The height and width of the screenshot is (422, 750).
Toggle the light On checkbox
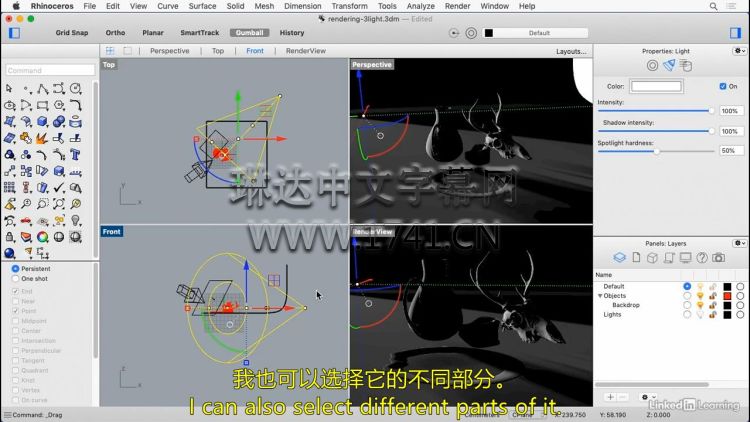coord(723,87)
